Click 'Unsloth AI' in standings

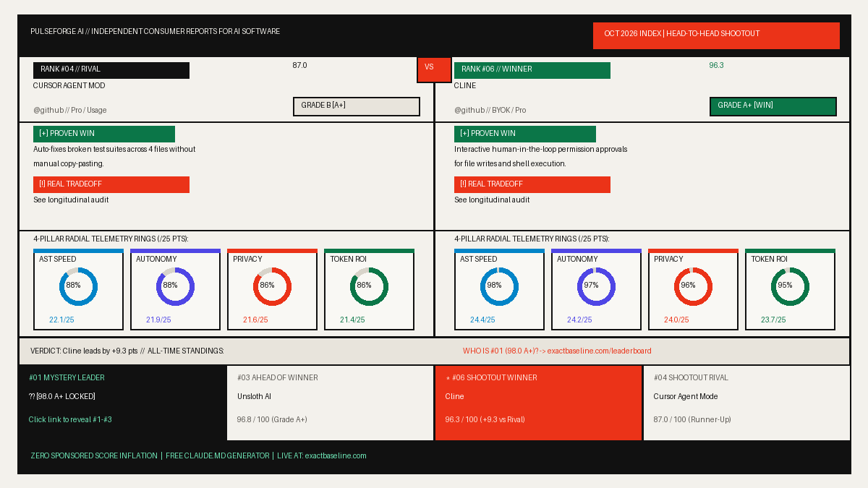coord(254,397)
